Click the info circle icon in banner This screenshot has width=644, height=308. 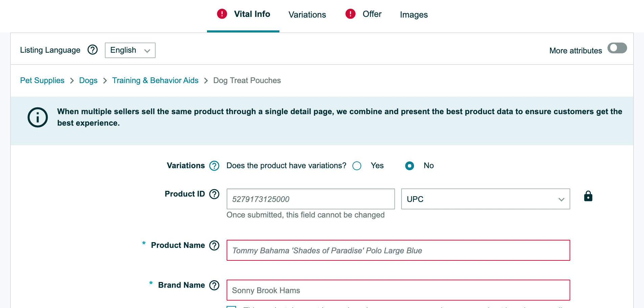pos(38,118)
